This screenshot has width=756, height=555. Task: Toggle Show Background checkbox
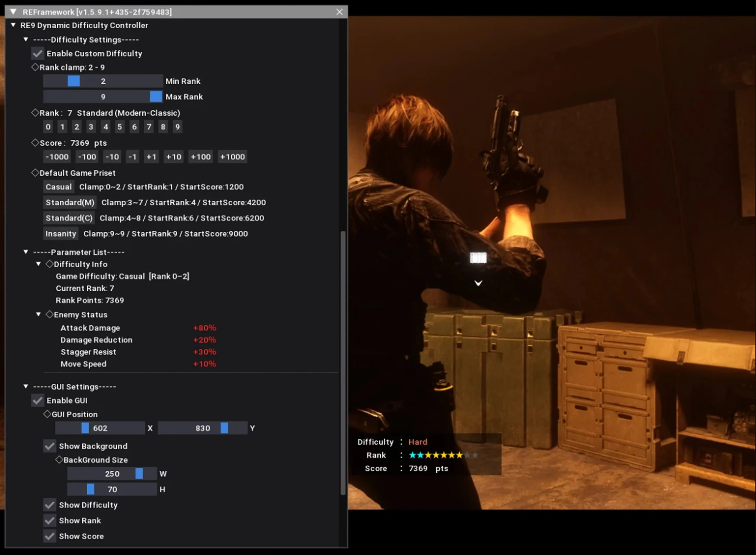click(50, 446)
